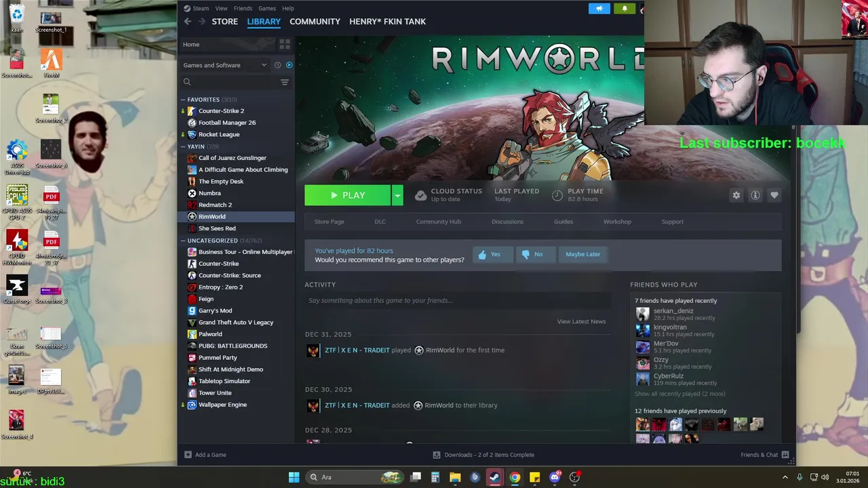This screenshot has height=488, width=868.
Task: Click the recent activity clock filter icon
Action: pyautogui.click(x=277, y=65)
